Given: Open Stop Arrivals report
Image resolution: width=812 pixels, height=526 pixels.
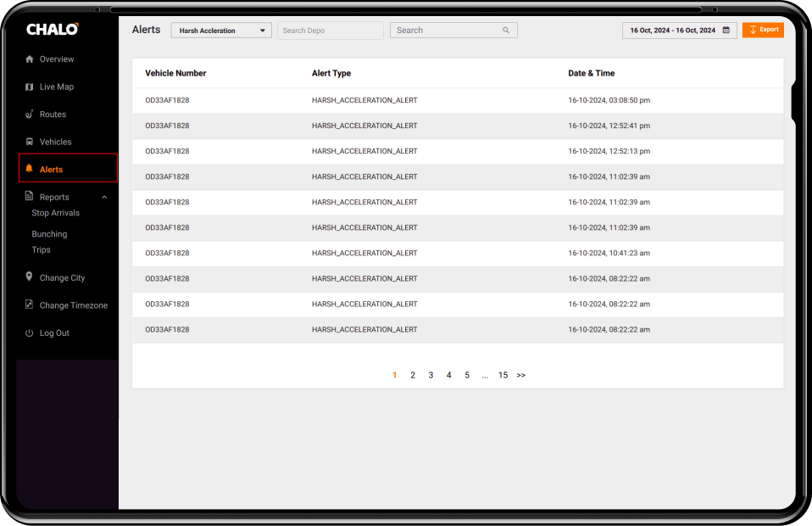Looking at the screenshot, I should 56,213.
